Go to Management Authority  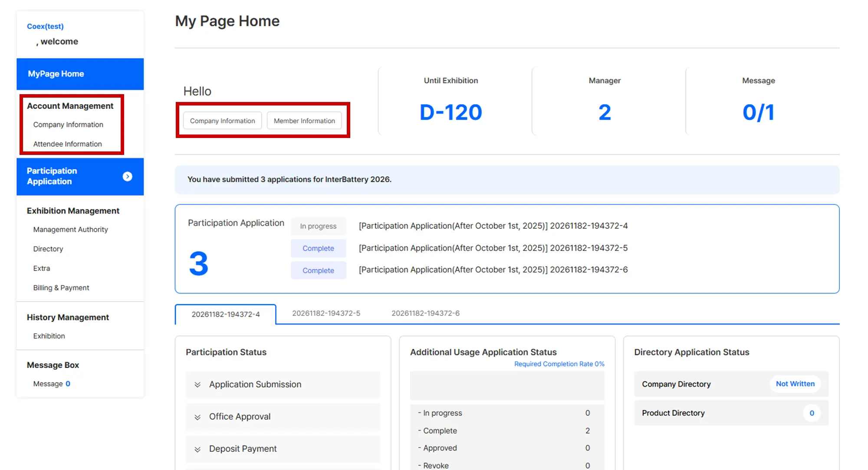click(70, 230)
